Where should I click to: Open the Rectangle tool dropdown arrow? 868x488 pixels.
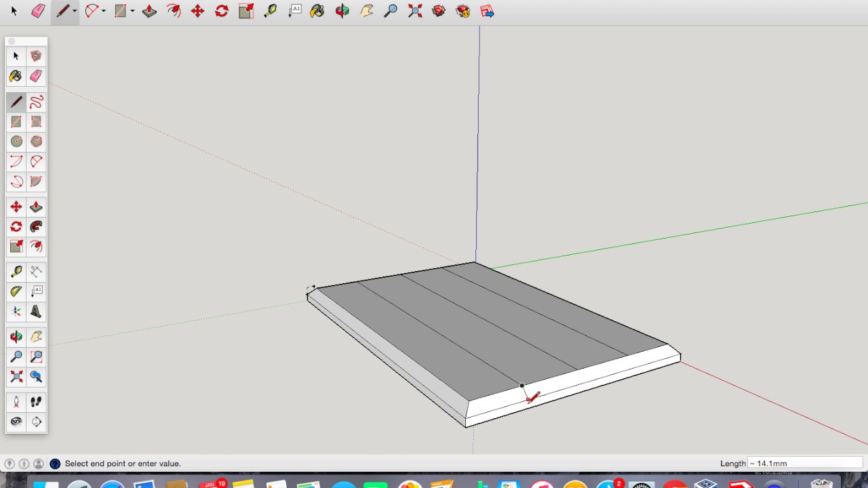click(132, 11)
